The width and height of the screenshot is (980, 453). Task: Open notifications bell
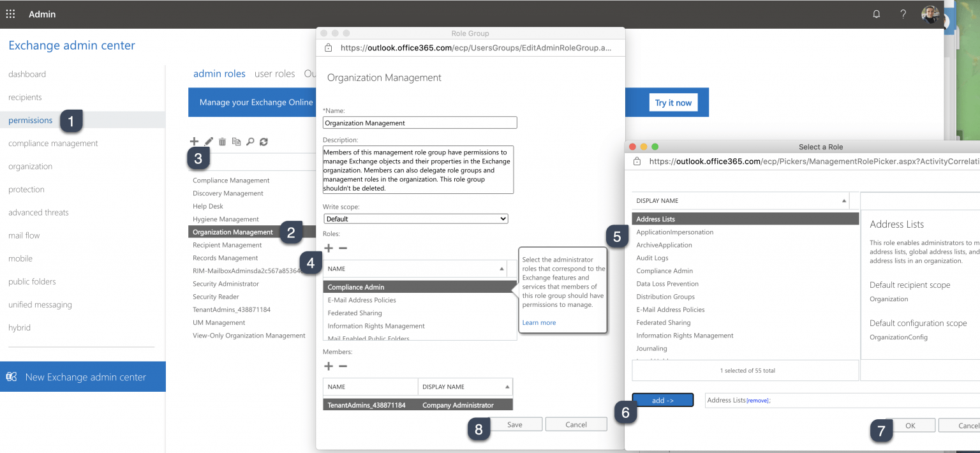point(876,13)
